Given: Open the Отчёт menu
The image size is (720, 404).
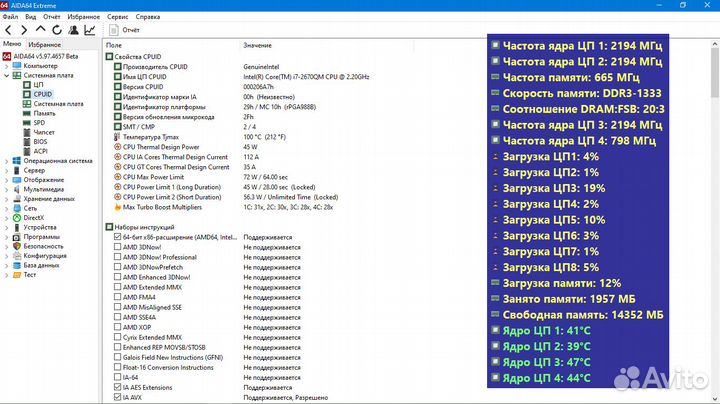Looking at the screenshot, I should pyautogui.click(x=51, y=17).
